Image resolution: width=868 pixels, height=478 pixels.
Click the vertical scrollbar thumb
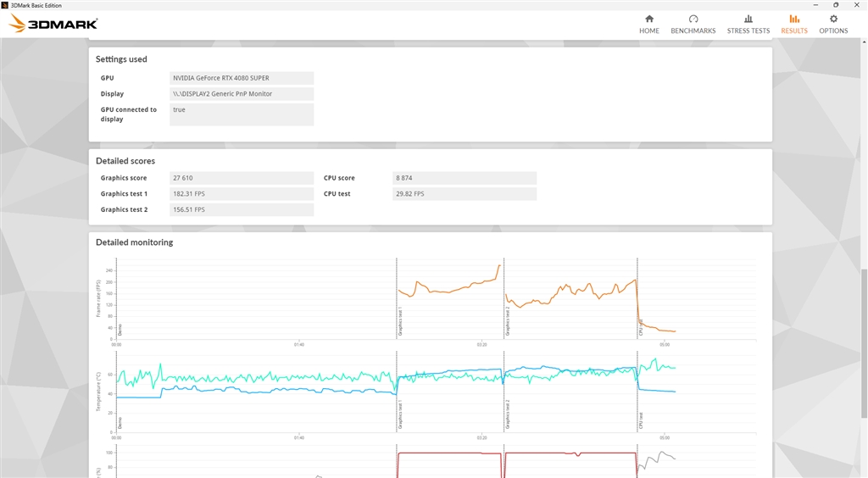coord(864,343)
